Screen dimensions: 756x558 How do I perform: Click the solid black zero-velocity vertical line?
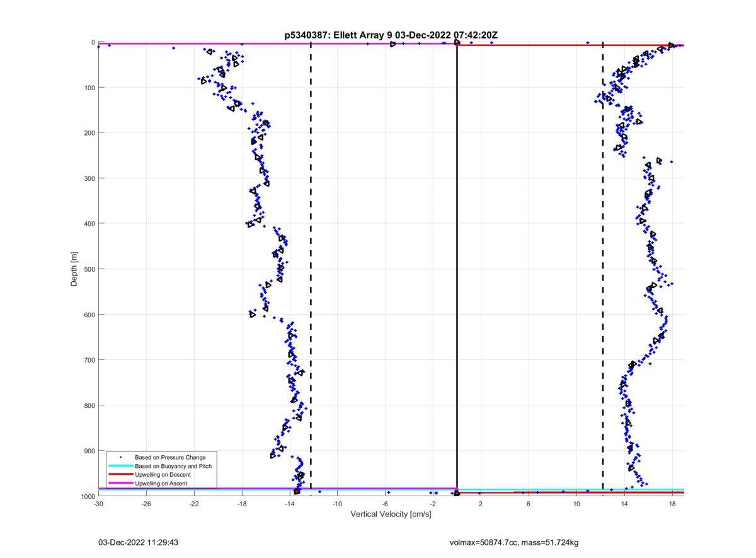[x=457, y=269]
